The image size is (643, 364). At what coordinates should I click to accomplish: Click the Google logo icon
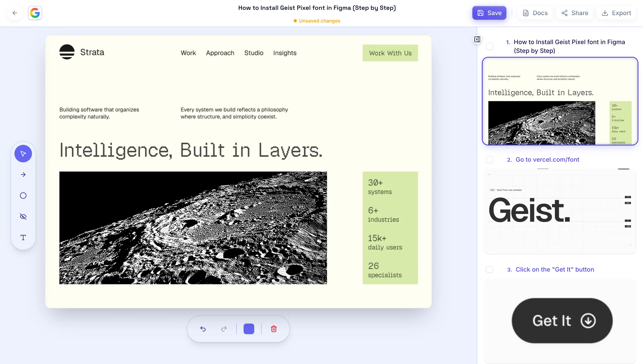[35, 13]
